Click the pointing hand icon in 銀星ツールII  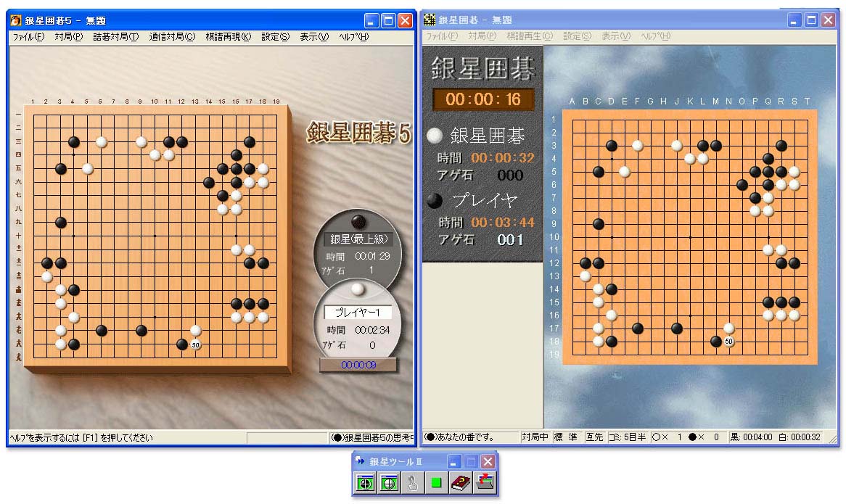point(413,482)
